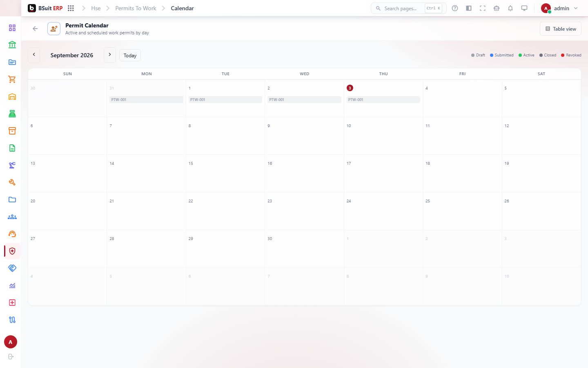Expand the admin user menu
Screen dimensions: 588x368
tap(559, 8)
